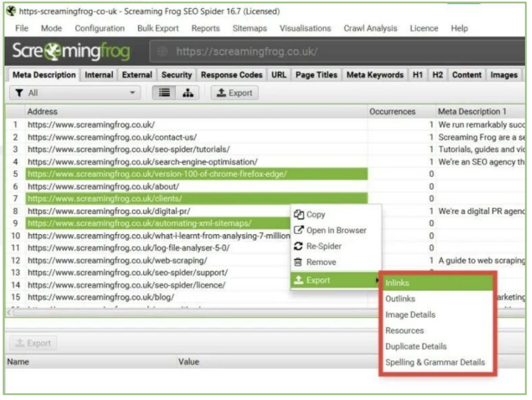Open the Configuration menu
532x400 pixels.
[x=99, y=28]
